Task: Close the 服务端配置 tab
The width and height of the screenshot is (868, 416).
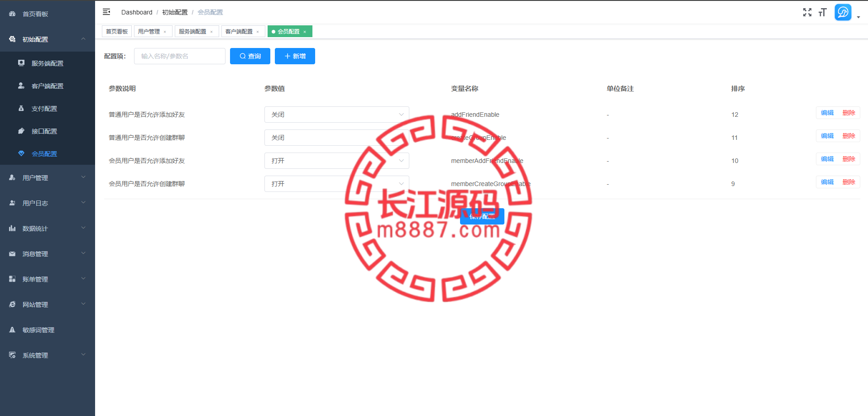Action: 211,32
